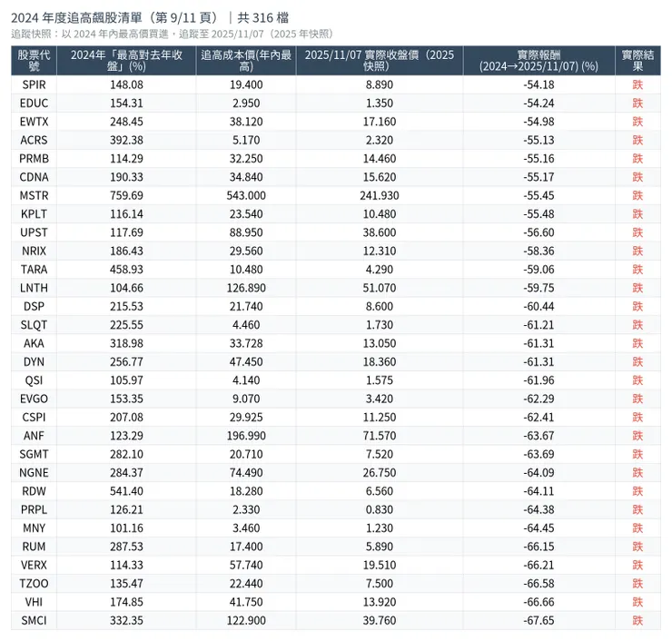Click the 追蹤快照 subtitle line

point(172,34)
